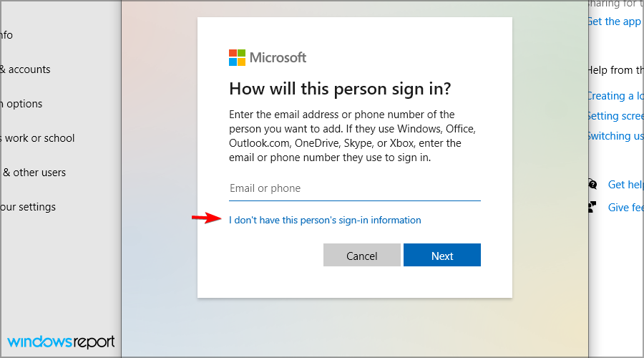This screenshot has height=358, width=644.
Task: Select "& other users" sidebar item
Action: (34, 173)
